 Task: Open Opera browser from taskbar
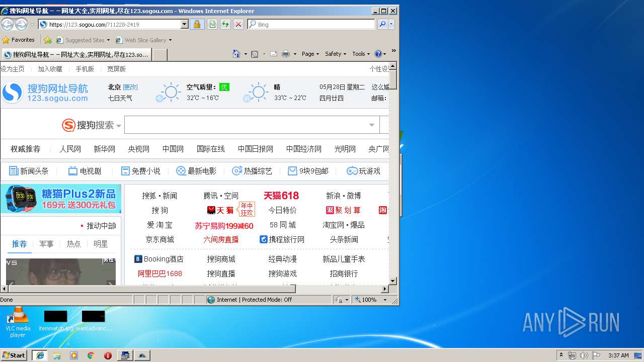108,355
